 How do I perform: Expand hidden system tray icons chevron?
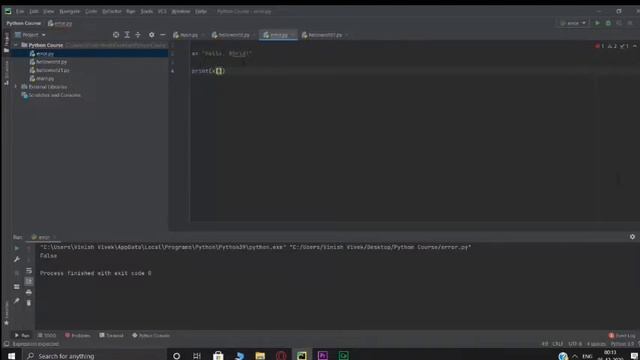pyautogui.click(x=575, y=356)
